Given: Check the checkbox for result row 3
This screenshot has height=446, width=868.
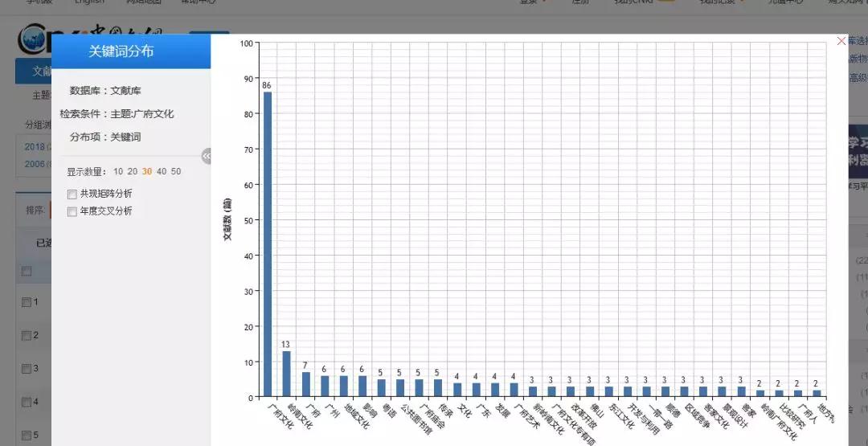Looking at the screenshot, I should (27, 369).
